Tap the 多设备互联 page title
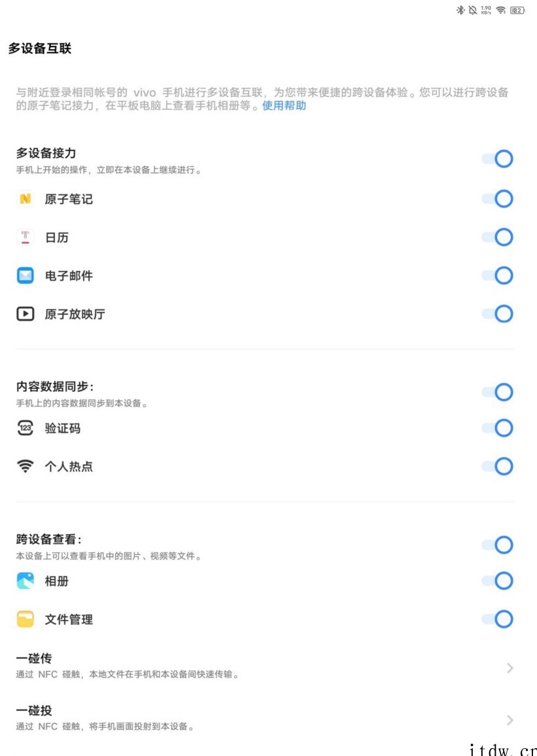 click(x=40, y=49)
